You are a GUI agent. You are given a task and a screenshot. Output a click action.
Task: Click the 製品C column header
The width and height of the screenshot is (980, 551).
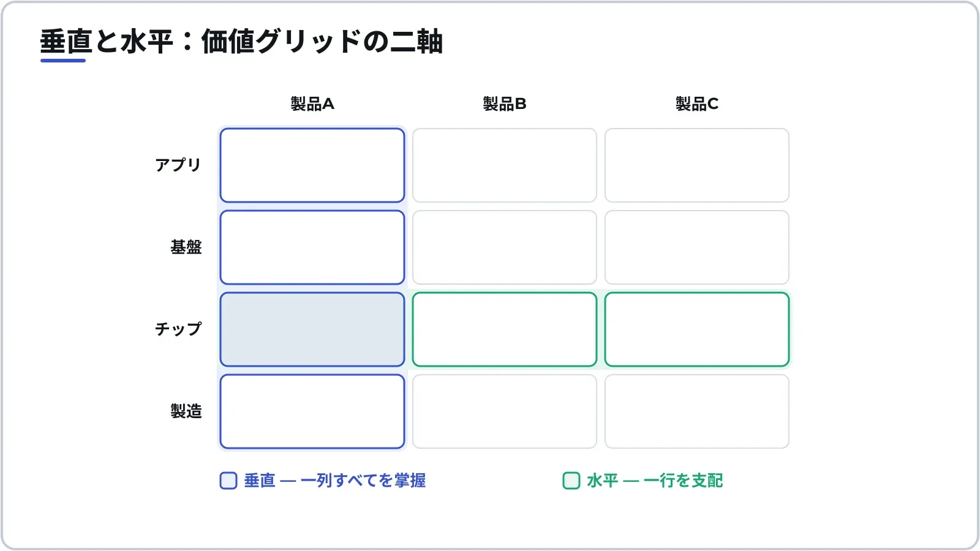click(697, 104)
